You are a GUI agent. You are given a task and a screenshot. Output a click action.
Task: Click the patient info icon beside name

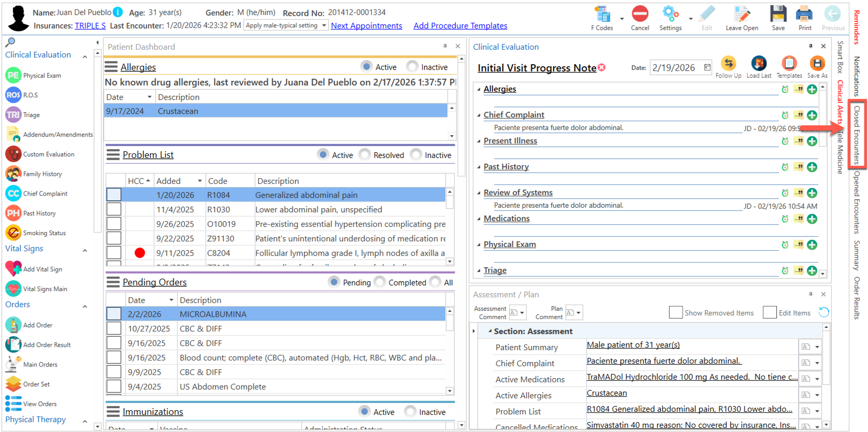tap(118, 12)
